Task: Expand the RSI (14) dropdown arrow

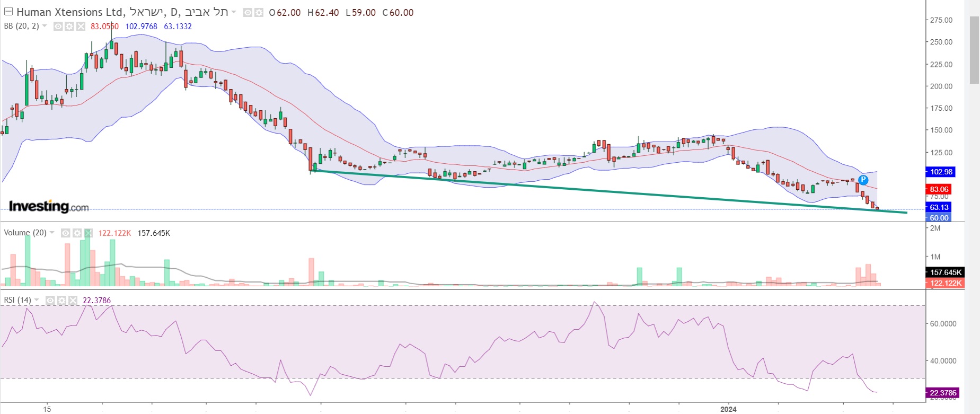Action: (x=37, y=300)
